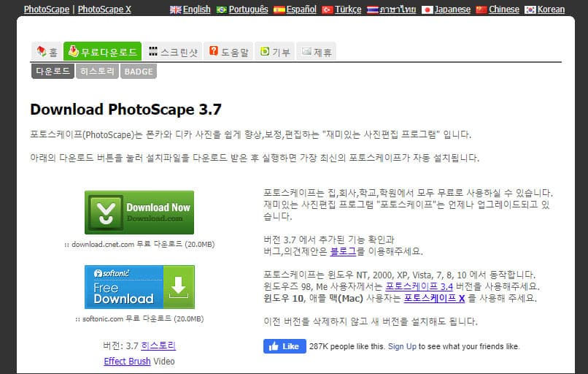Select the 히스토리 sub-tab
Viewport: 588px width, 374px height.
point(98,72)
